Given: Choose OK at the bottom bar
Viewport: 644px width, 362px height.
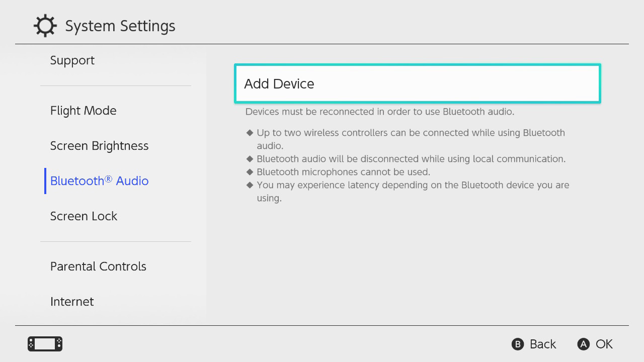Looking at the screenshot, I should (x=595, y=344).
